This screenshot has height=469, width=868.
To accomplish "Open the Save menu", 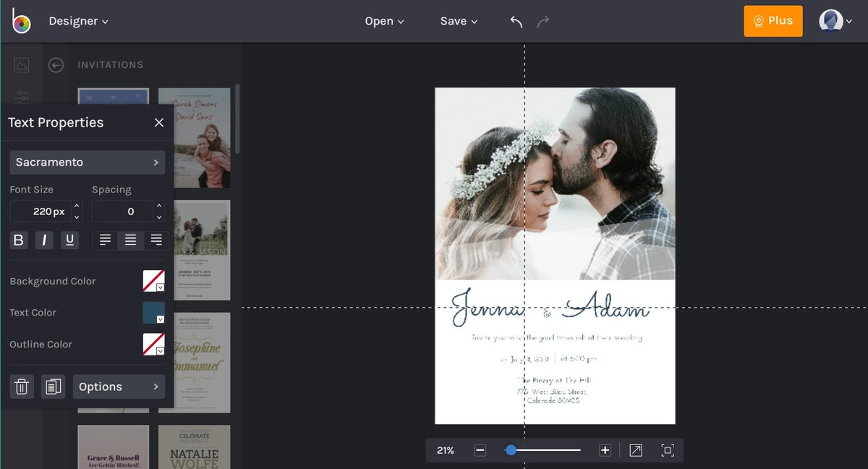I will click(459, 22).
